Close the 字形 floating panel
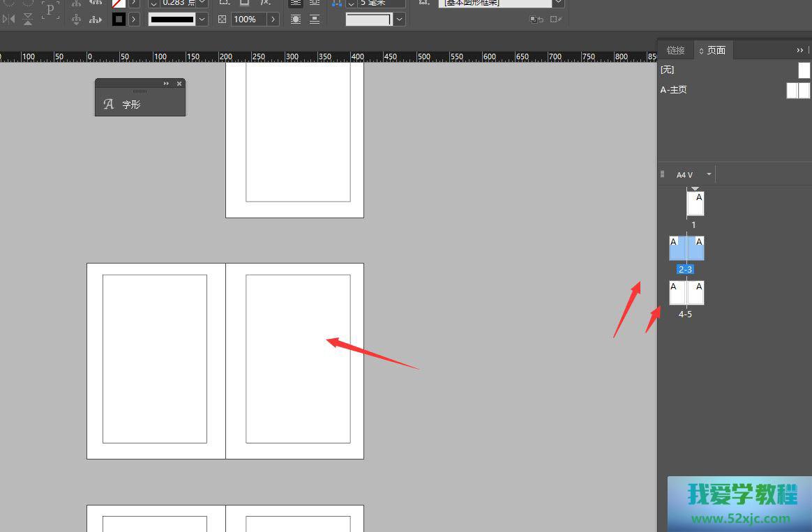The width and height of the screenshot is (812, 532). click(179, 84)
